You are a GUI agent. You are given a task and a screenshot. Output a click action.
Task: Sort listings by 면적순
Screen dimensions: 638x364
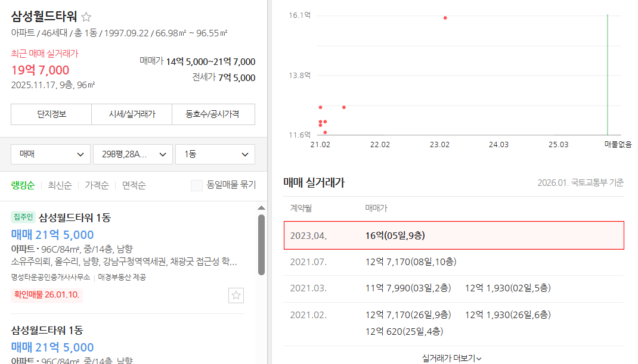[x=134, y=185]
